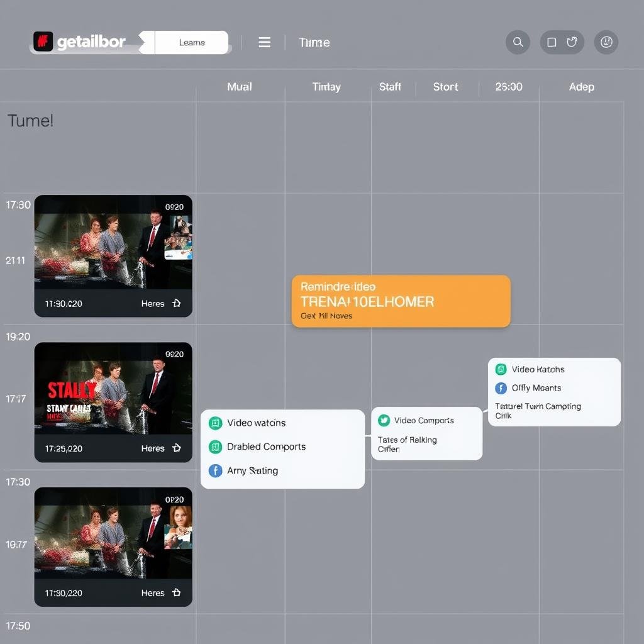Click the Leame button

[x=192, y=42]
